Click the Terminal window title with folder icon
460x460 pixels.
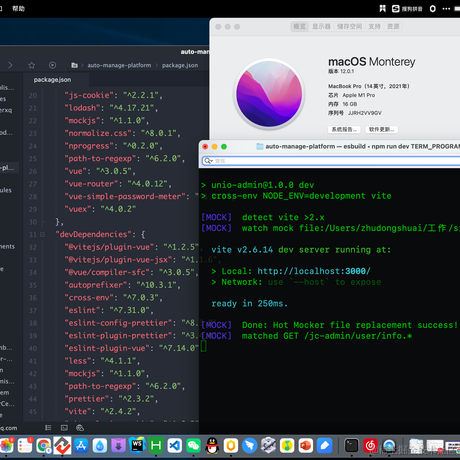pos(358,146)
